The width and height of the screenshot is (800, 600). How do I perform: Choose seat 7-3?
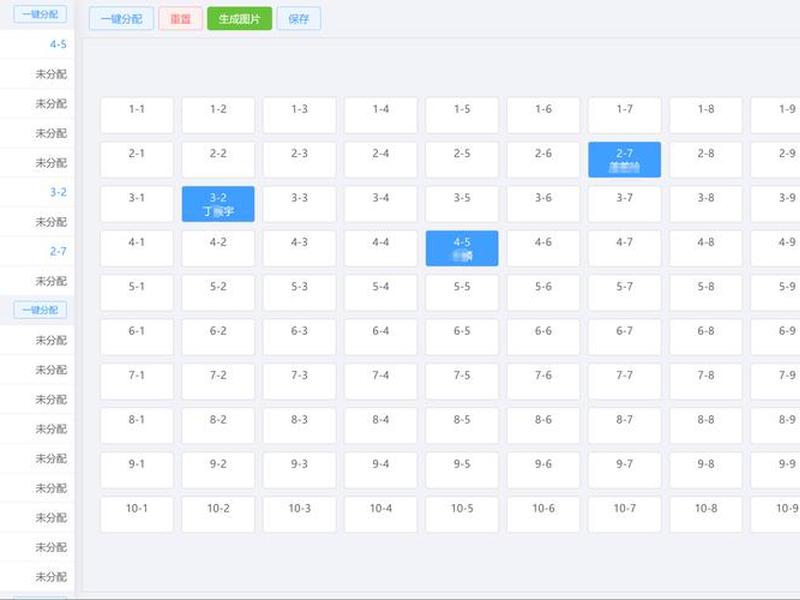tap(299, 382)
